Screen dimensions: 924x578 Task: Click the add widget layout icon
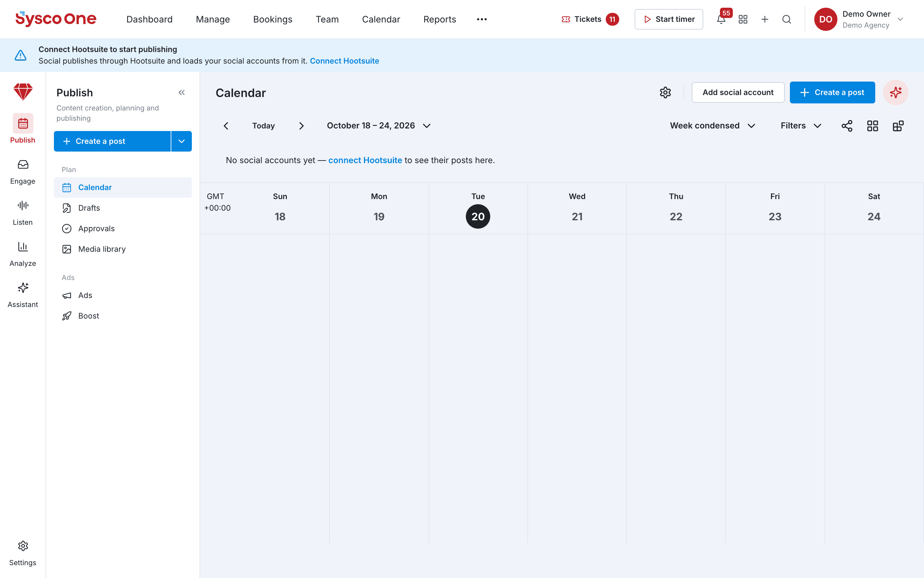tap(898, 126)
